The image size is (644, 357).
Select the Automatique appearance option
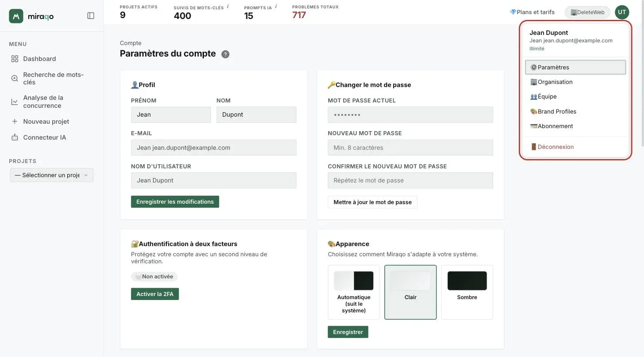pyautogui.click(x=354, y=292)
